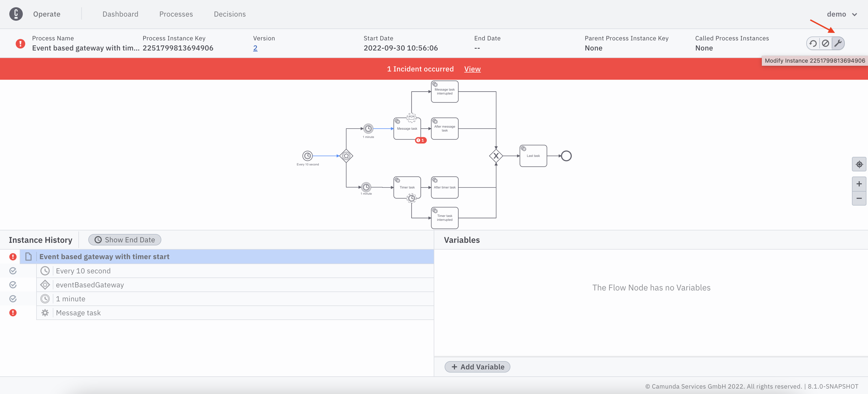Toggle Show End Date
The width and height of the screenshot is (868, 394).
(x=125, y=240)
